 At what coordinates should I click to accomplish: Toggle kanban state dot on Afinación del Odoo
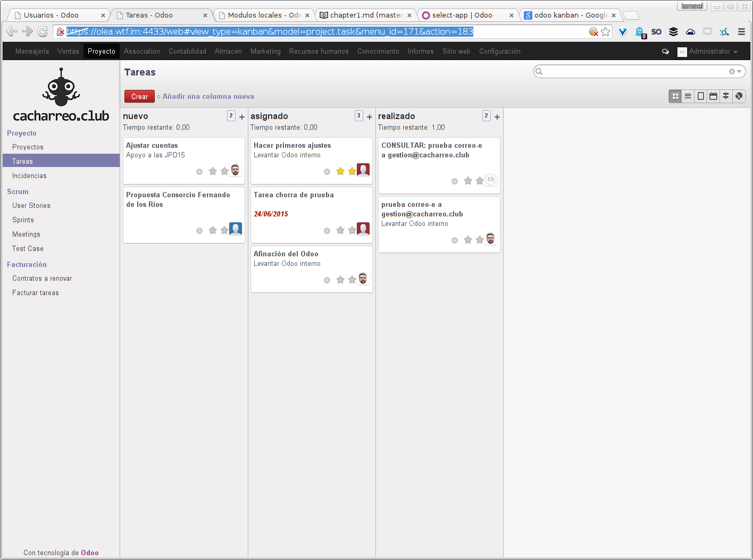[327, 280]
